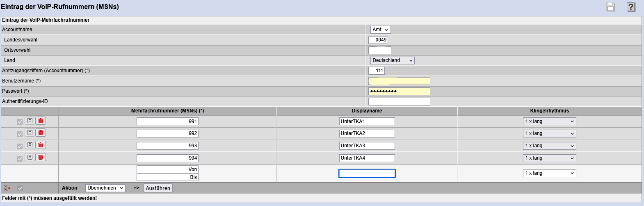Open Klingelrhythmus dropdown for UnterTKA1

[x=549, y=121]
